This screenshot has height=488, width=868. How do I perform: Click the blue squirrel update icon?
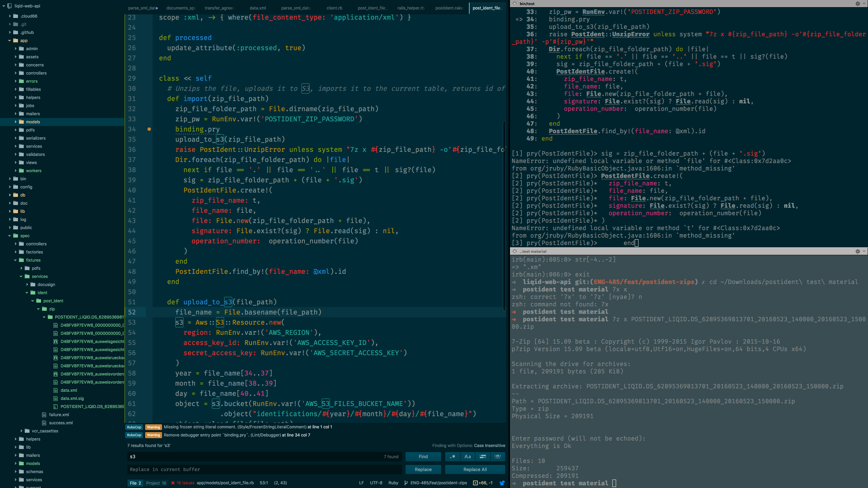(502, 483)
